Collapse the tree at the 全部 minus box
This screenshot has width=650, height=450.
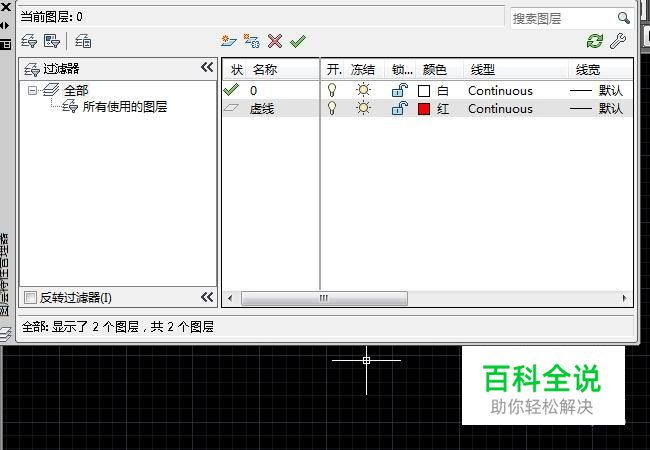coord(32,90)
